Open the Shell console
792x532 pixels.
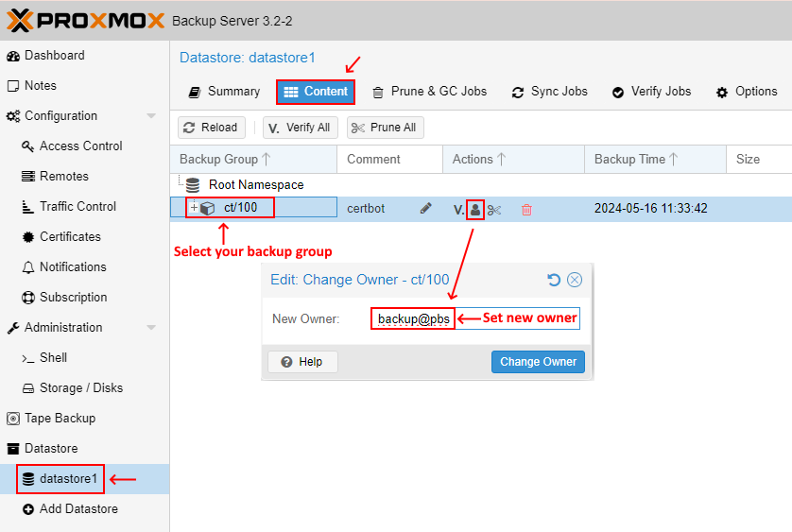coord(44,358)
